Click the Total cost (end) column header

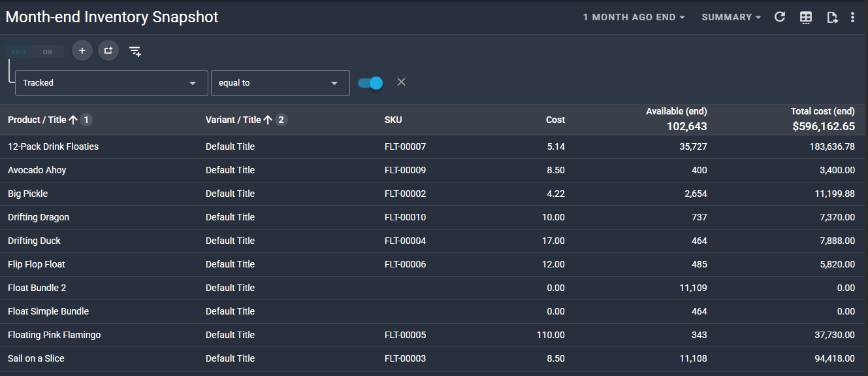pyautogui.click(x=822, y=112)
